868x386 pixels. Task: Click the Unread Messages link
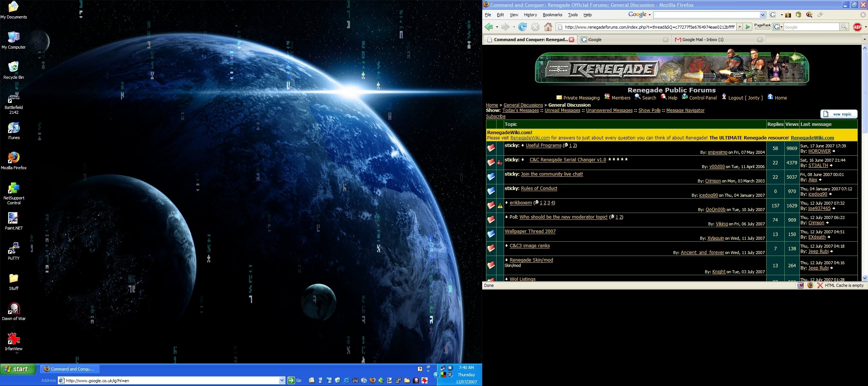[x=562, y=110]
